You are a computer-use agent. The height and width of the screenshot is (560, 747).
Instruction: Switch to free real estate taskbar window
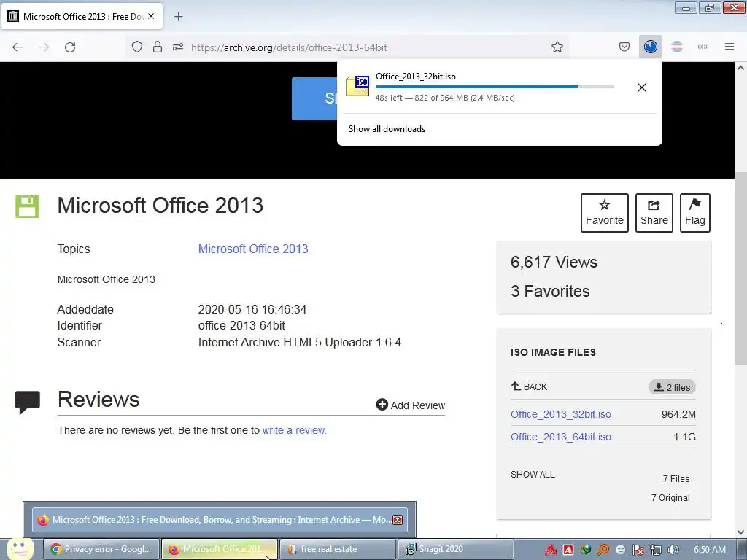pos(337,549)
